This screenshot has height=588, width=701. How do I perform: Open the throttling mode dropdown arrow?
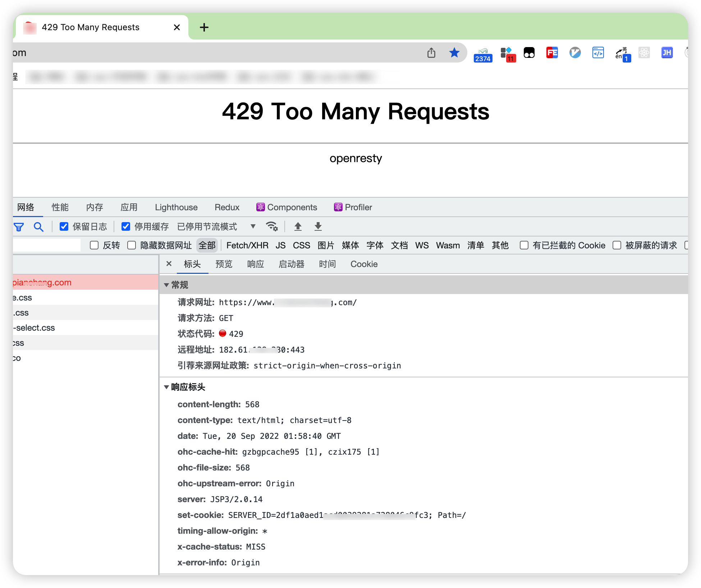coord(253,226)
